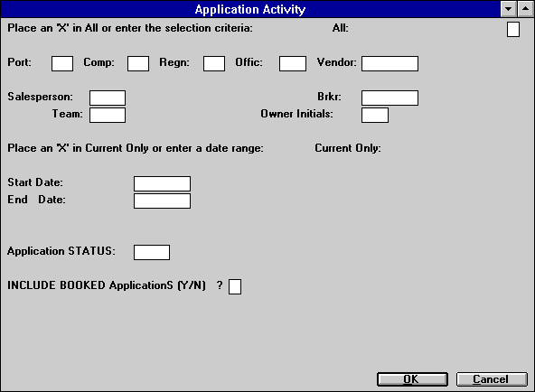The height and width of the screenshot is (392, 535).
Task: Click the Include Booked Applications box
Action: pyautogui.click(x=235, y=286)
